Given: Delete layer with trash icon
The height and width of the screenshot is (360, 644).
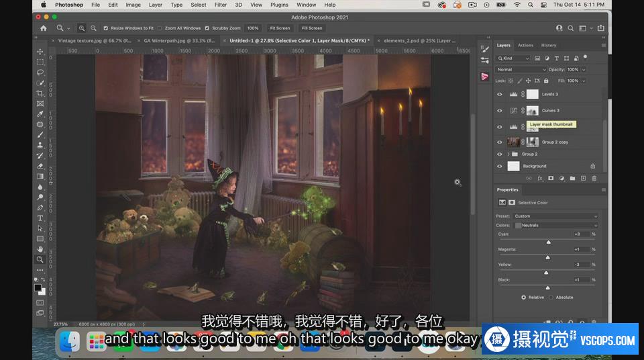Looking at the screenshot, I should click(594, 178).
